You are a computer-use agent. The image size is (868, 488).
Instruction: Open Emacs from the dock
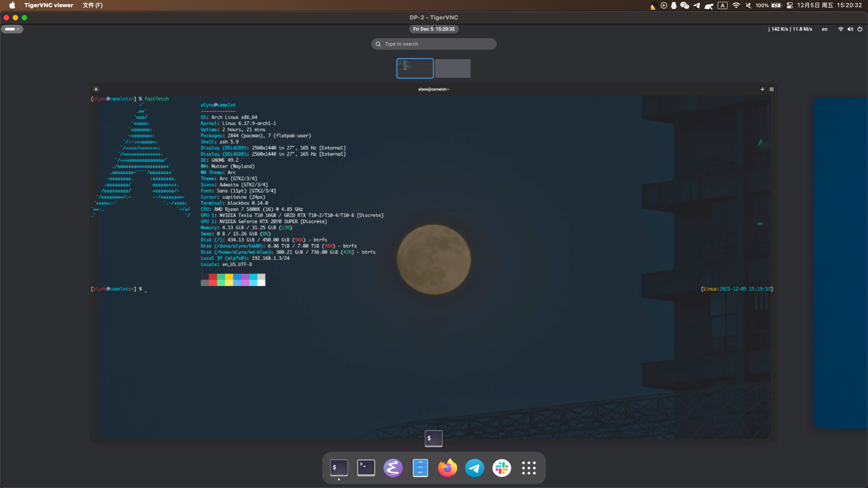393,468
